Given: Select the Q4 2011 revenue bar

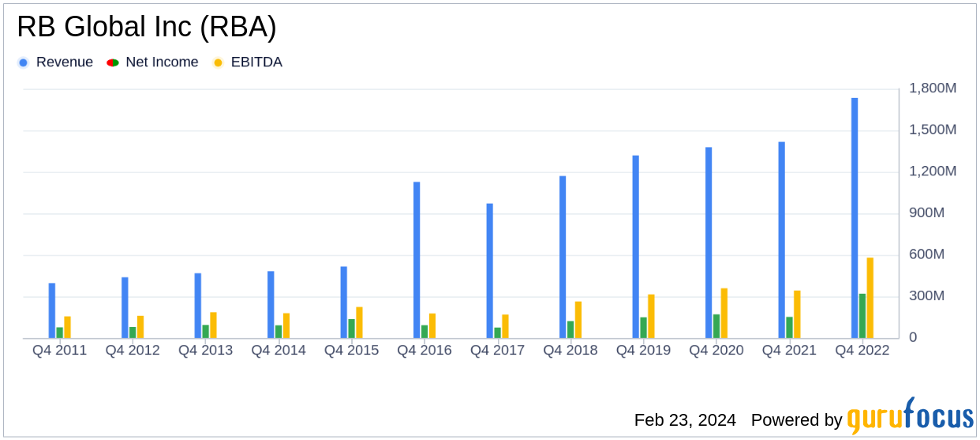Looking at the screenshot, I should pyautogui.click(x=52, y=310).
